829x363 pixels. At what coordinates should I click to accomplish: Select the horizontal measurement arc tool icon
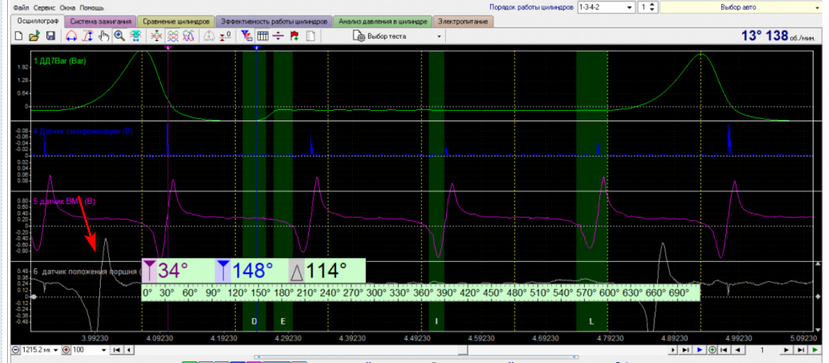point(71,36)
